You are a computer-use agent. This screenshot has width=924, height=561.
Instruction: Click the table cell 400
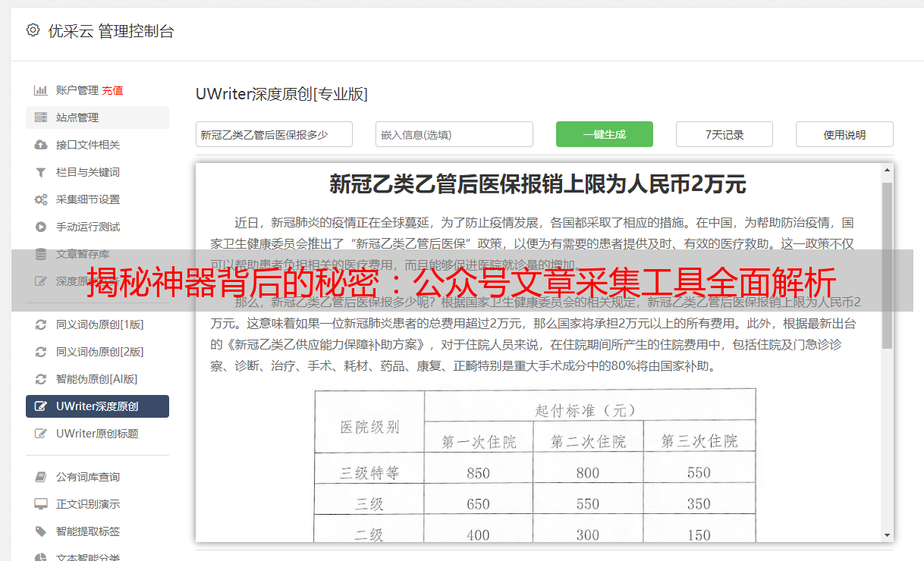[479, 535]
